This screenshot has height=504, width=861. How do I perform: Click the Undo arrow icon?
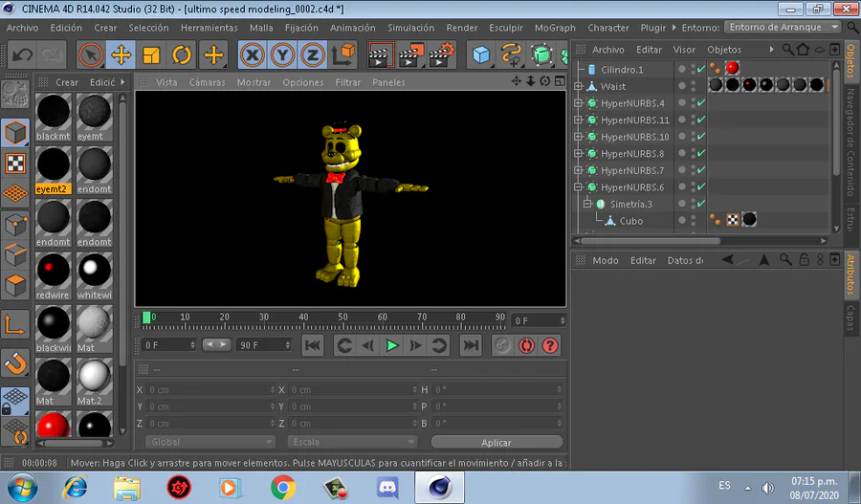tap(22, 55)
